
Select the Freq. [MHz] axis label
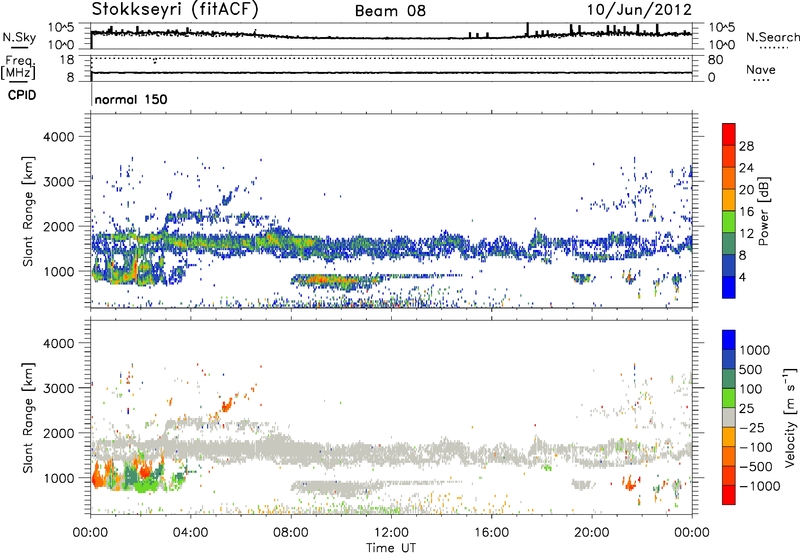click(18, 67)
